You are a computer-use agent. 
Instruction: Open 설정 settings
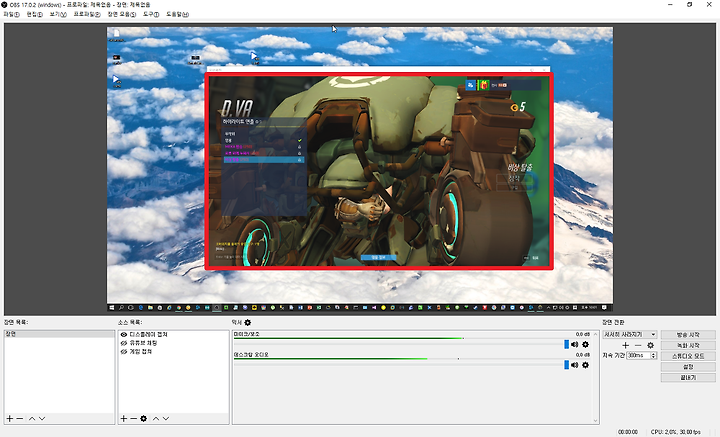[x=688, y=367]
